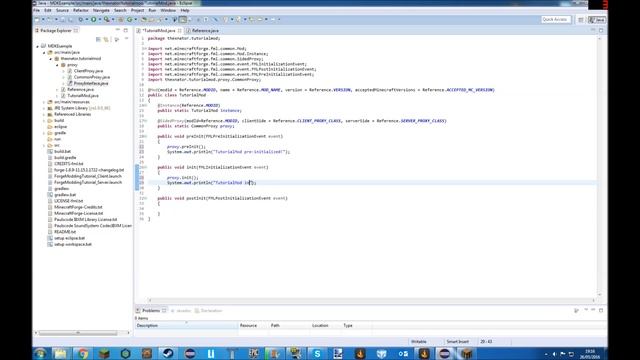This screenshot has width=640, height=360.
Task: Expand the JRE System Library node
Action: [x=44, y=108]
